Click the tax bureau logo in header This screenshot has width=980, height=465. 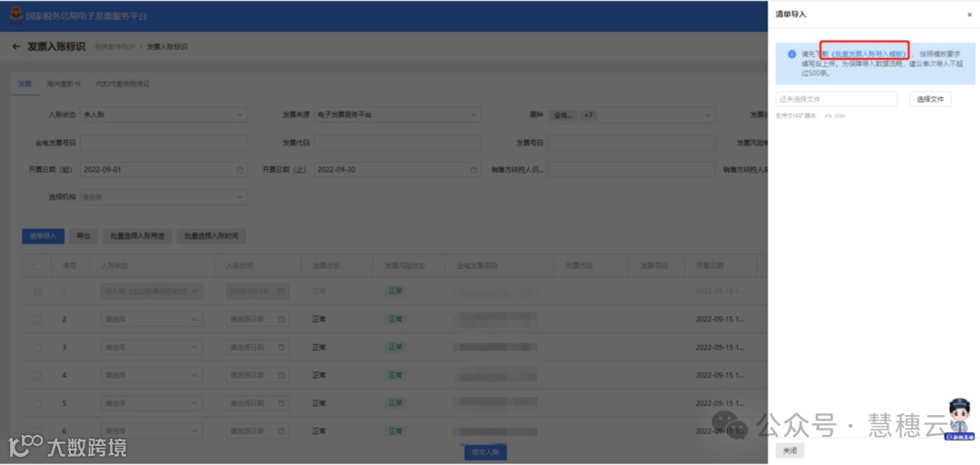[15, 15]
